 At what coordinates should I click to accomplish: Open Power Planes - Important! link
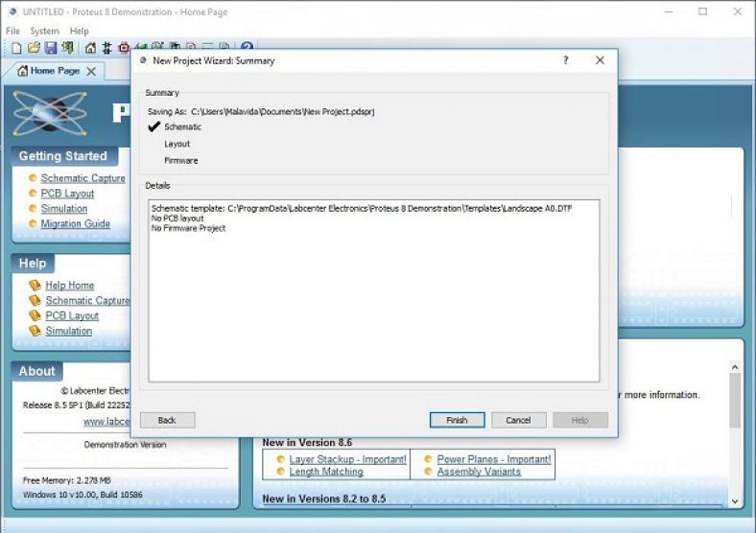494,459
